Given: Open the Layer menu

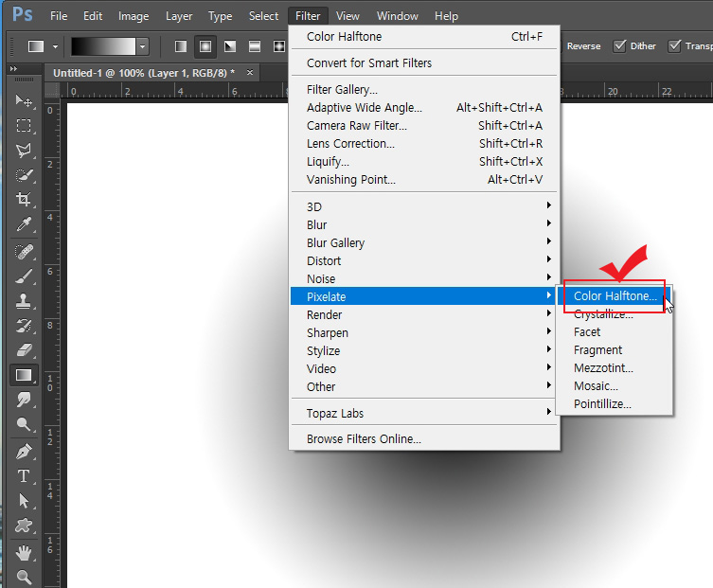Looking at the screenshot, I should pos(179,16).
